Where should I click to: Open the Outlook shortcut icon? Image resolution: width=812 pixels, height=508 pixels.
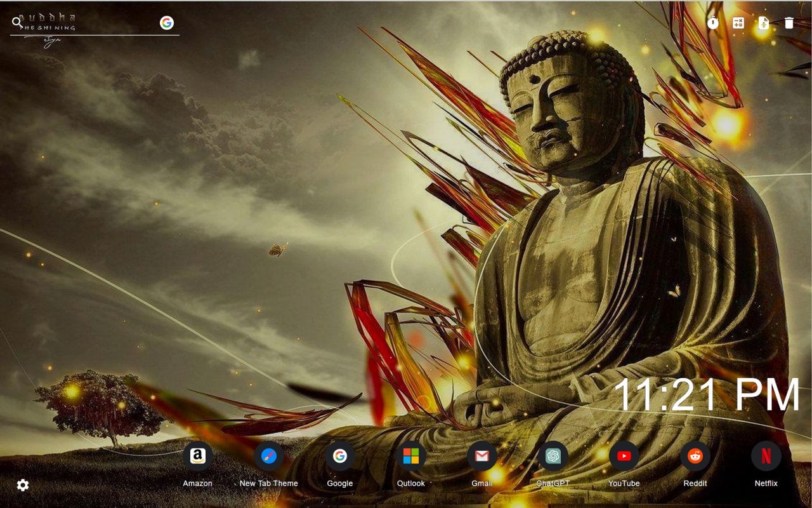point(411,456)
